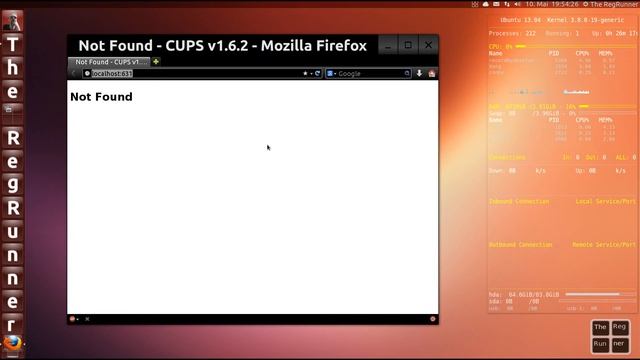Viewport: 640px width, 360px height.
Task: Close the add-on bar with the X
Action: [87, 319]
